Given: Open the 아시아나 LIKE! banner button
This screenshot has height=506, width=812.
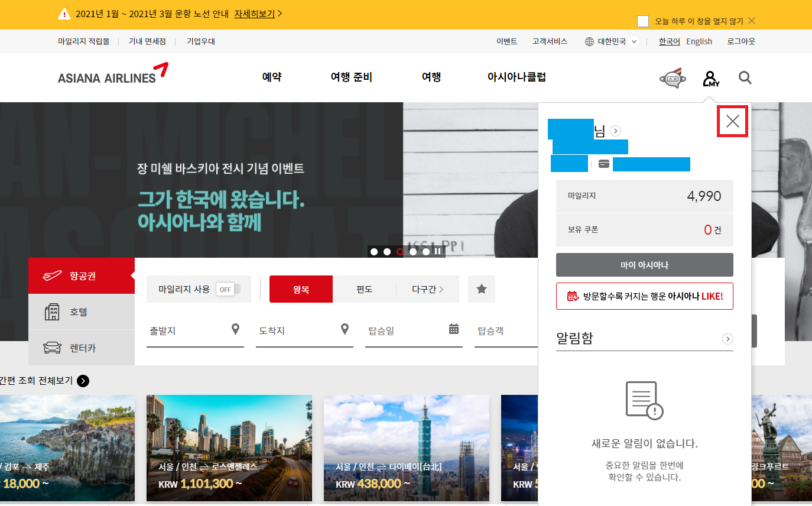Looking at the screenshot, I should [x=645, y=296].
